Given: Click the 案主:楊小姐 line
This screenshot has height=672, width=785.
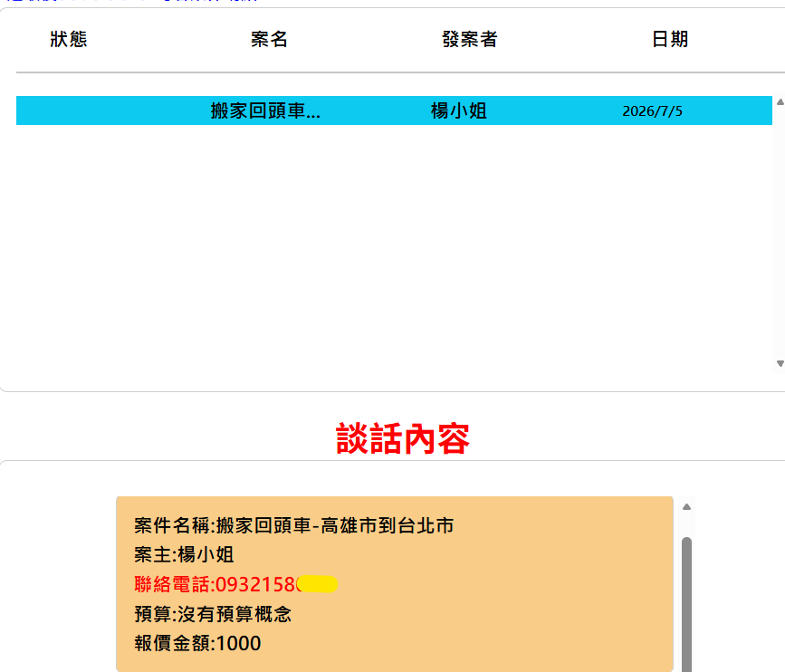Looking at the screenshot, I should coord(184,555).
